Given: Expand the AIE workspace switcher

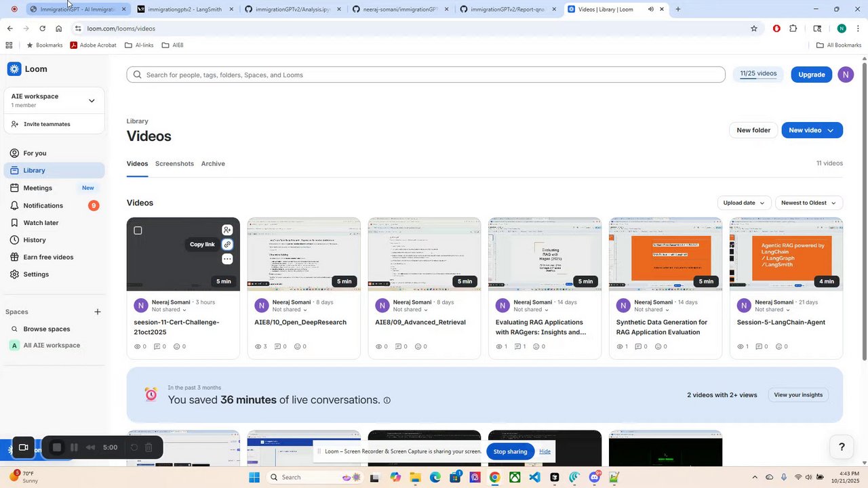Looking at the screenshot, I should pos(54,101).
